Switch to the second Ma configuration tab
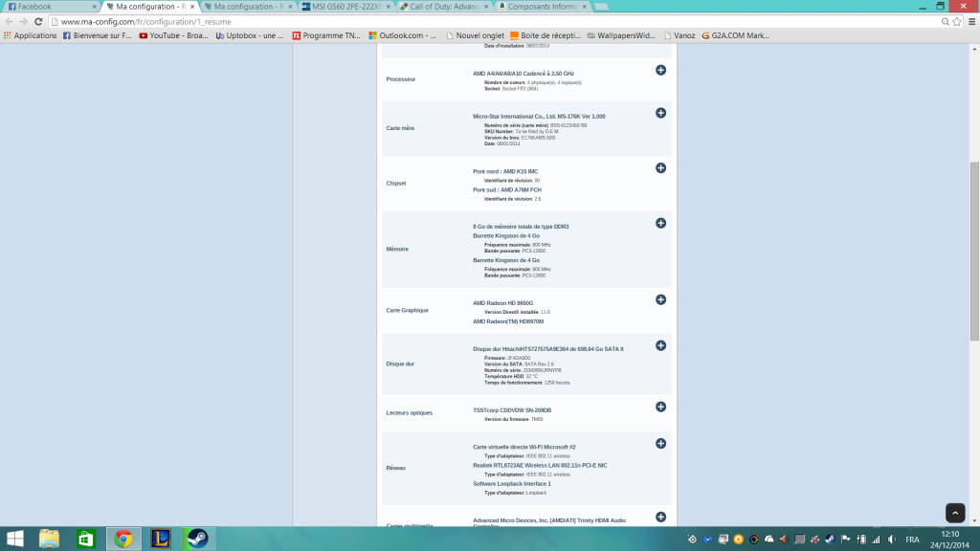This screenshot has height=551, width=980. coord(249,7)
